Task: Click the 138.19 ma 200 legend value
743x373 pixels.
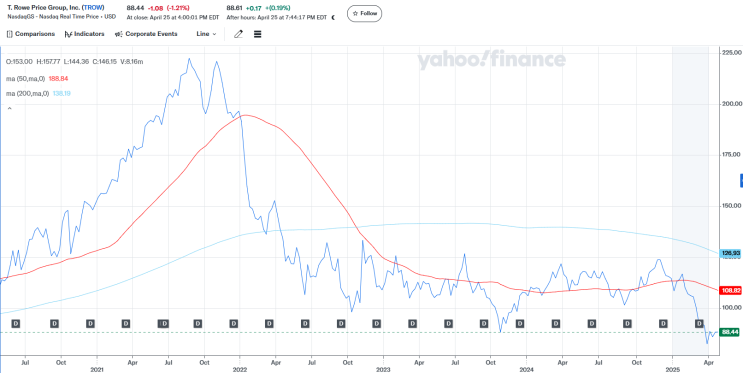Action: pos(61,93)
